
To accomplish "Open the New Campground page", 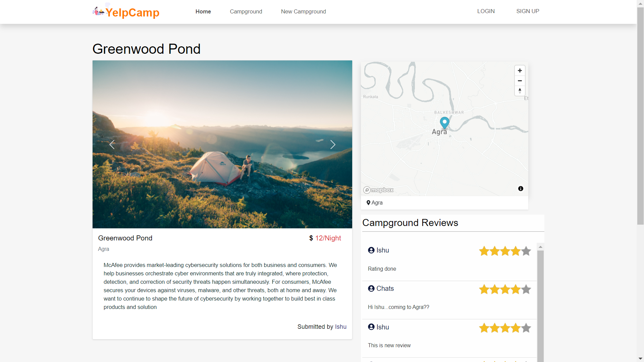I will click(303, 11).
